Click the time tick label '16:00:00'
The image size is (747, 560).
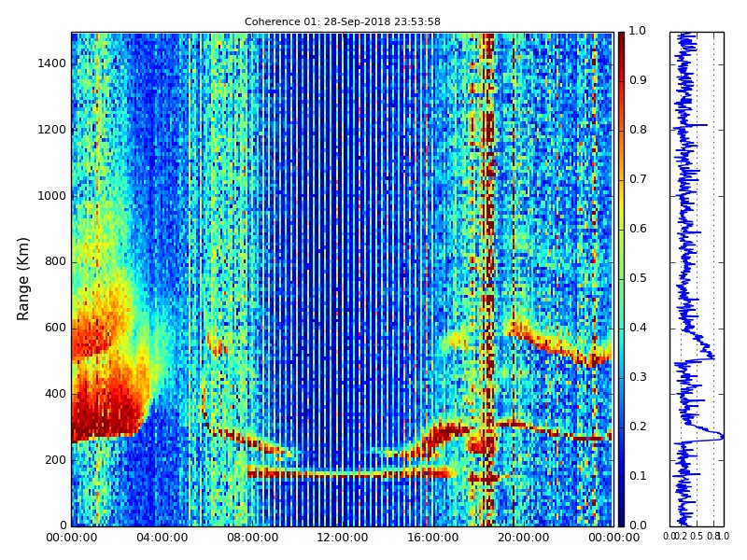tap(433, 538)
